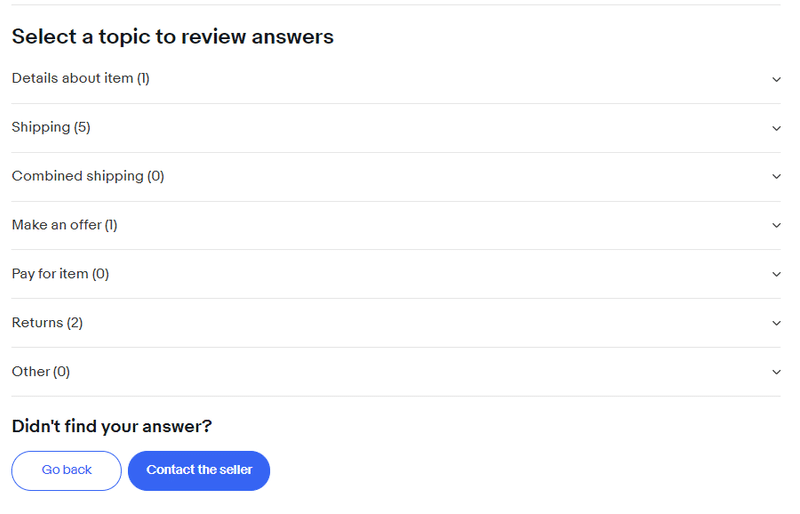Open the Pay for item (0) topic
The image size is (800, 514).
tap(60, 274)
